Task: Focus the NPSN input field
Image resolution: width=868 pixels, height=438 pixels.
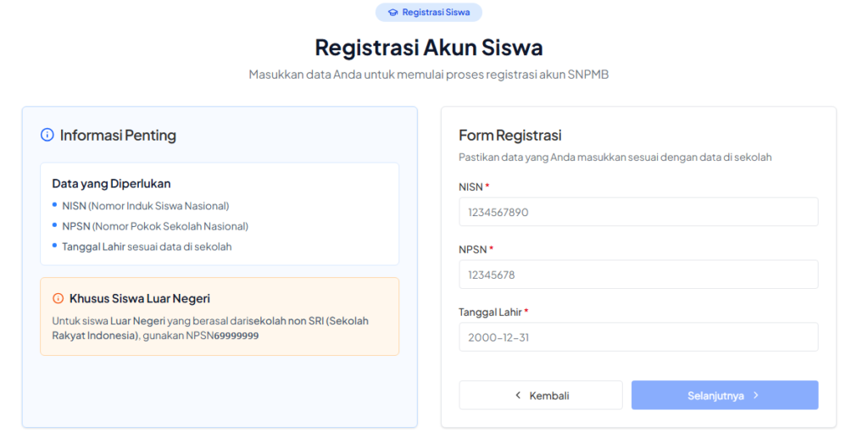Action: pos(638,274)
